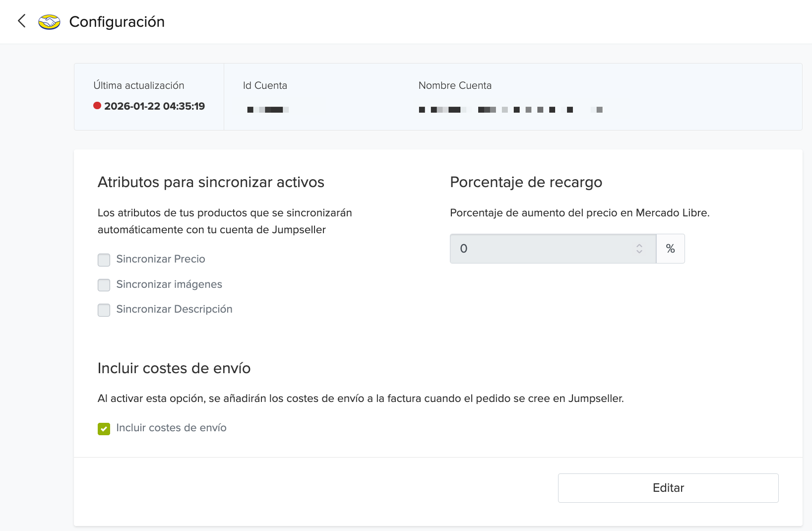Enable the Sincronizar Precio checkbox
The width and height of the screenshot is (812, 531).
click(104, 260)
